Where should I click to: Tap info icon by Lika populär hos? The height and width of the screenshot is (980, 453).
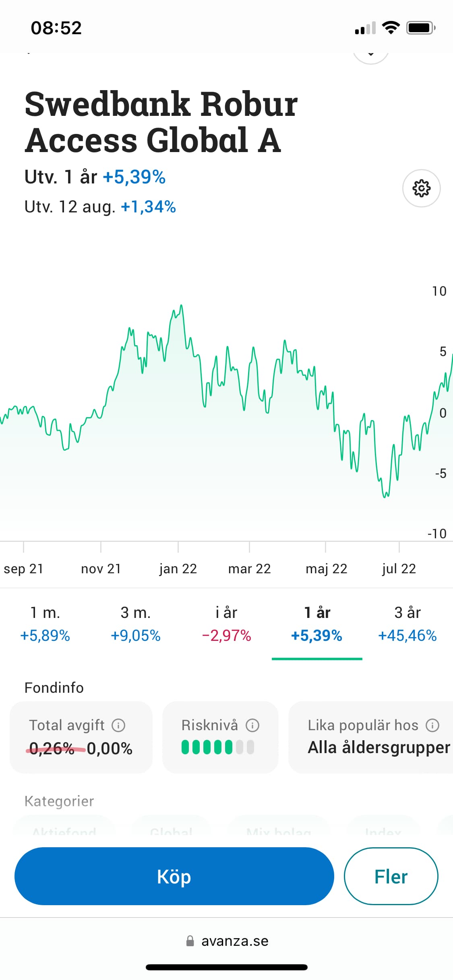(432, 725)
